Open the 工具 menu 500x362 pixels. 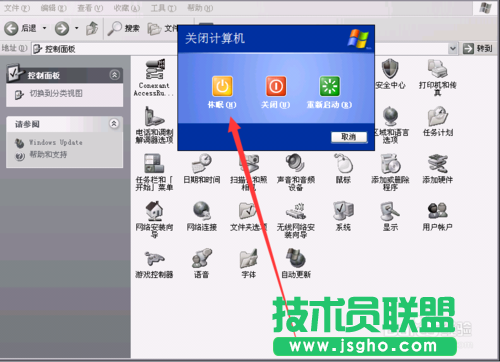[163, 8]
